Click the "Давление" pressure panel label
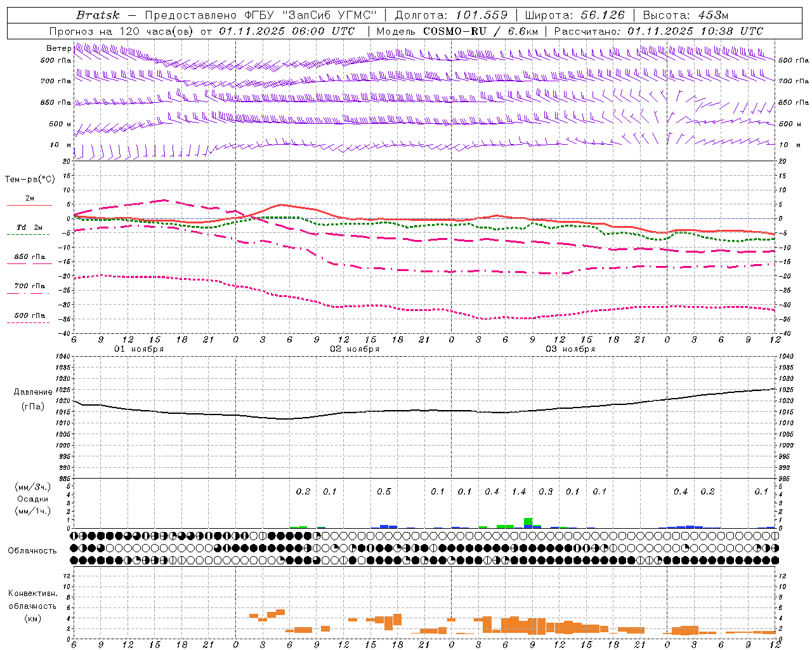The width and height of the screenshot is (812, 650). tap(33, 392)
